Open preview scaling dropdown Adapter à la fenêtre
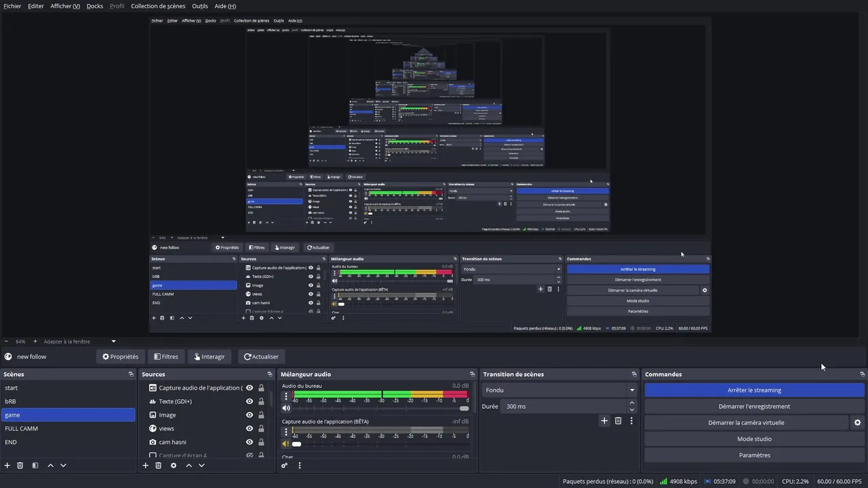868x488 pixels. point(79,342)
